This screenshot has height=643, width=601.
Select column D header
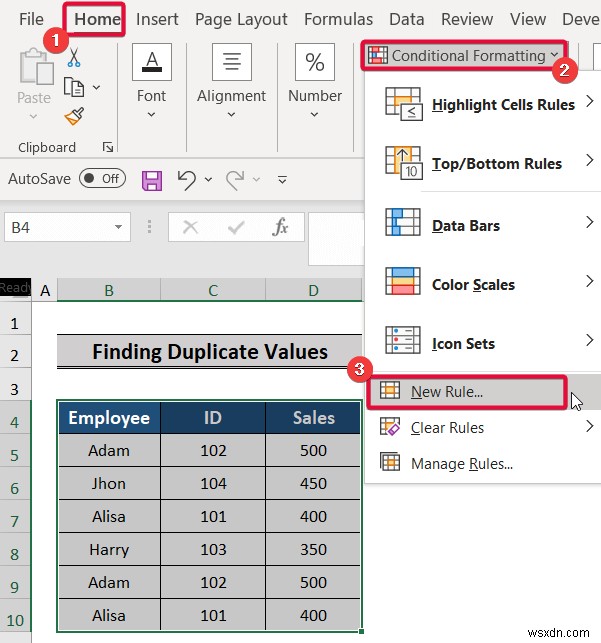coord(314,290)
